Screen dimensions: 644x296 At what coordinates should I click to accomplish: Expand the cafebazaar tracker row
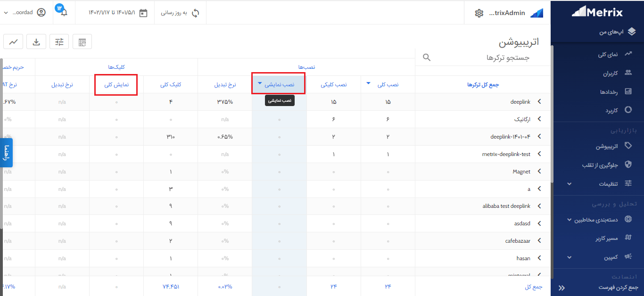pos(539,241)
